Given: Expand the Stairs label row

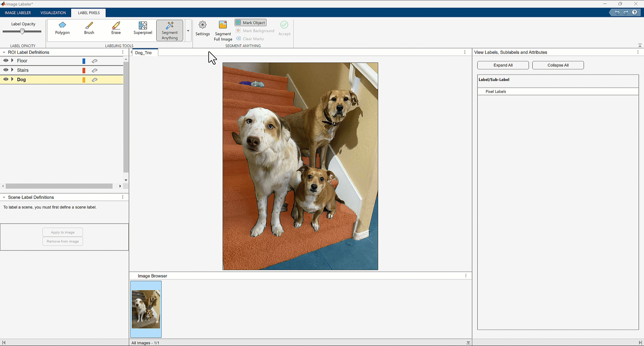Looking at the screenshot, I should [x=12, y=70].
